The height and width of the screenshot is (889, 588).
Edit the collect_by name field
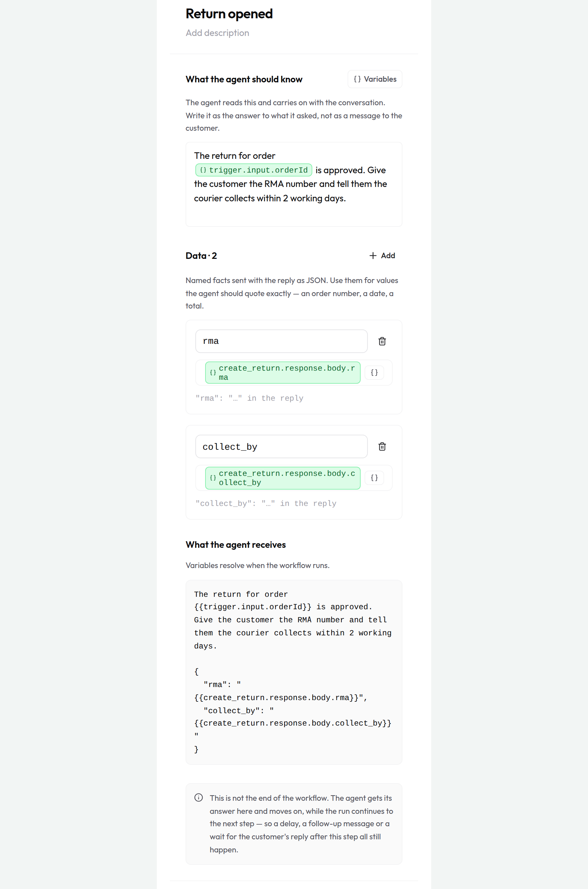point(281,446)
